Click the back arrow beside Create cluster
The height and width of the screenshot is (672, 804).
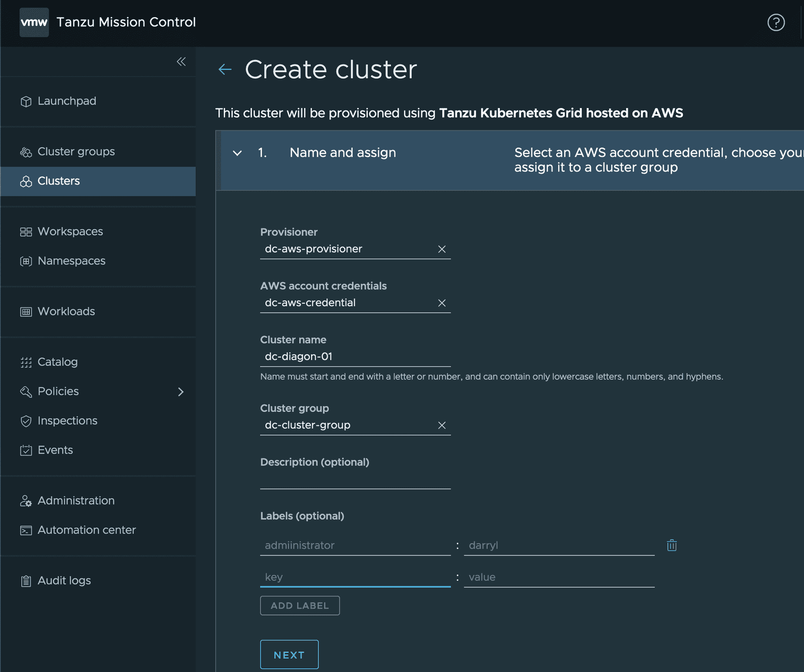point(225,69)
